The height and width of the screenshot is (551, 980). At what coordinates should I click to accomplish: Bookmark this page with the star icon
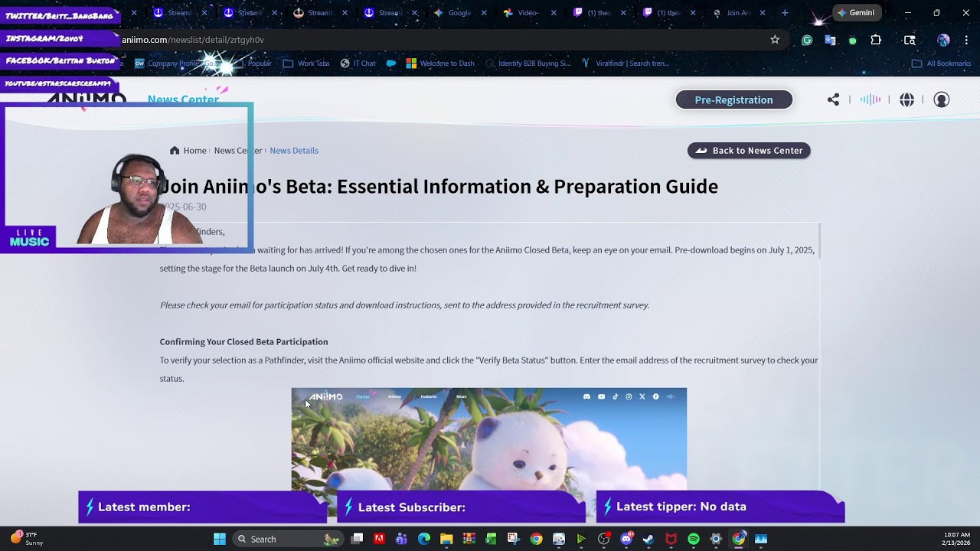click(775, 40)
